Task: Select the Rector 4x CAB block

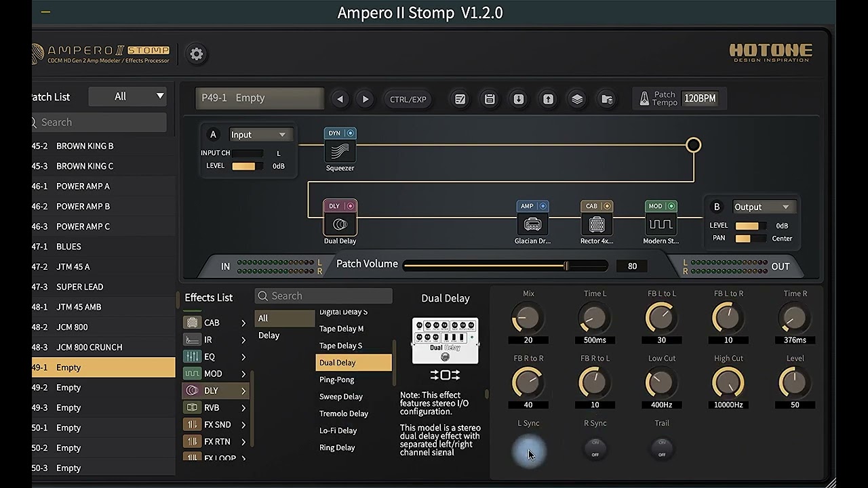Action: [597, 224]
